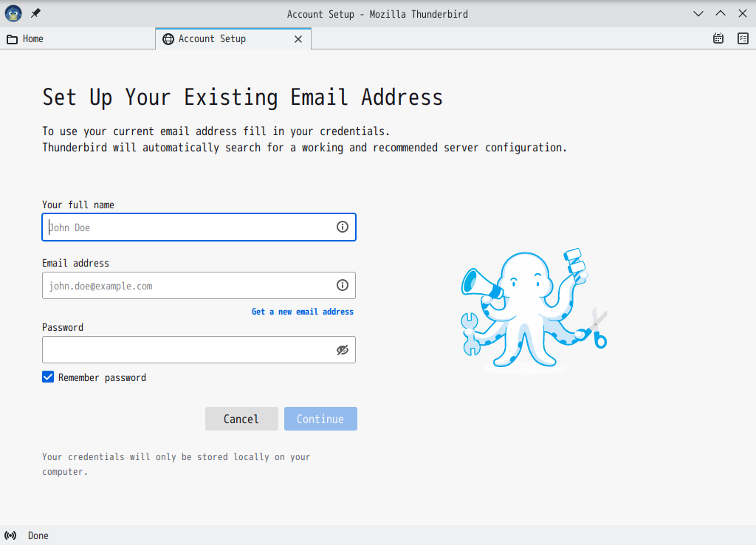756x545 pixels.
Task: Select the Account Setup tab
Action: click(x=233, y=38)
